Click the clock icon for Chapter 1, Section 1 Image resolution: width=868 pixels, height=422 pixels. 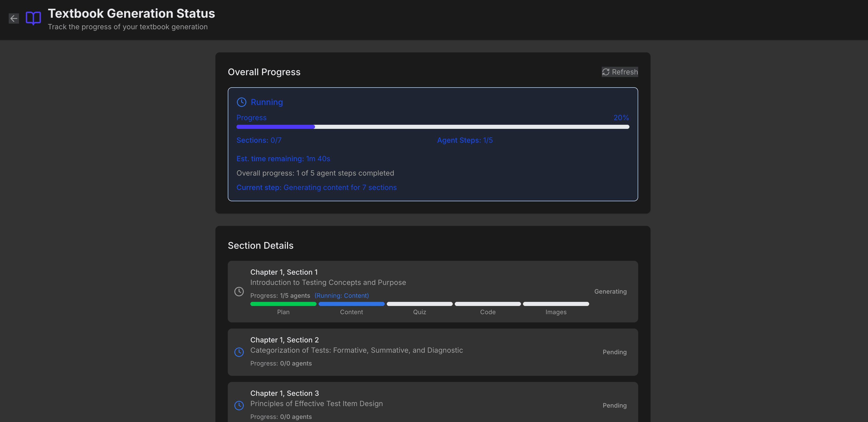(x=239, y=291)
